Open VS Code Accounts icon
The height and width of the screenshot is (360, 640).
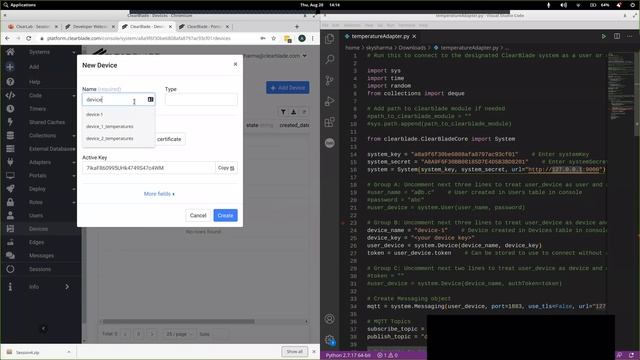click(329, 319)
